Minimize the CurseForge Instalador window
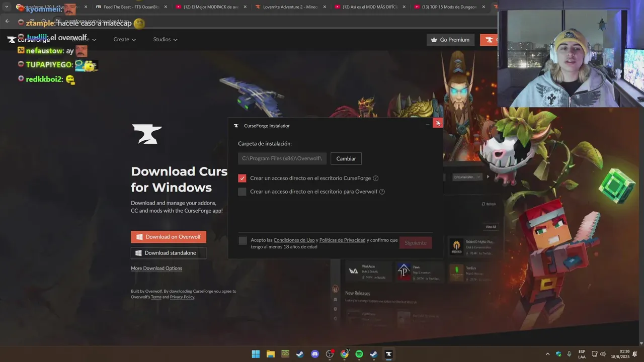Viewport: 644px width, 362px height. pyautogui.click(x=428, y=124)
